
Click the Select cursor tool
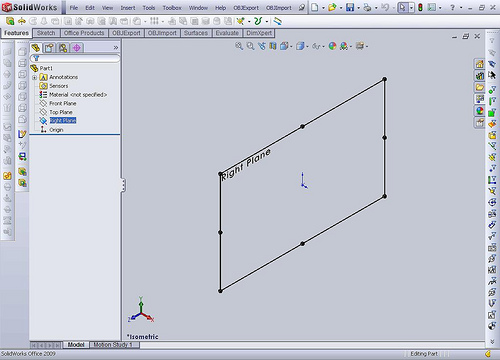pos(403,7)
